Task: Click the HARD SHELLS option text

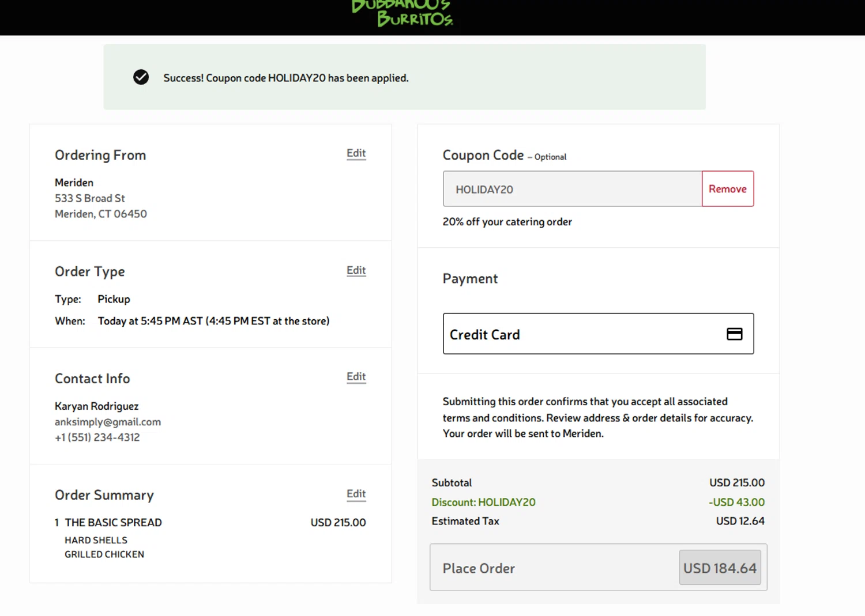Action: [x=96, y=540]
